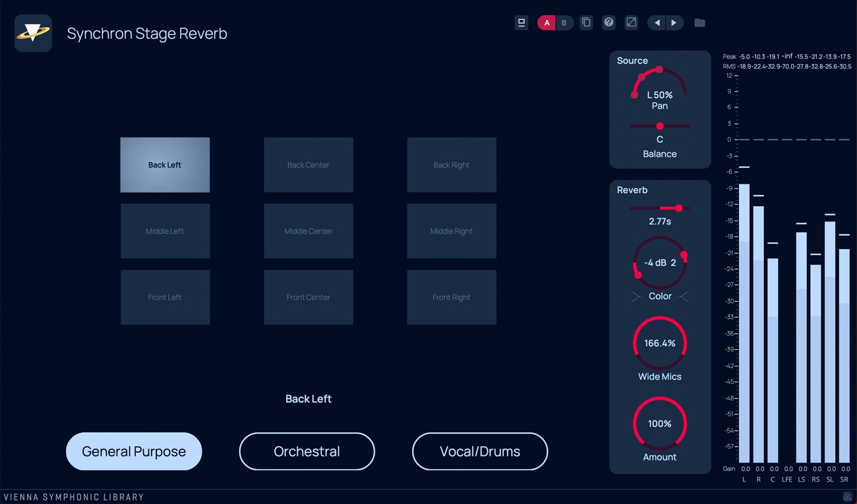Click the General Purpose button
The width and height of the screenshot is (857, 504).
(134, 451)
